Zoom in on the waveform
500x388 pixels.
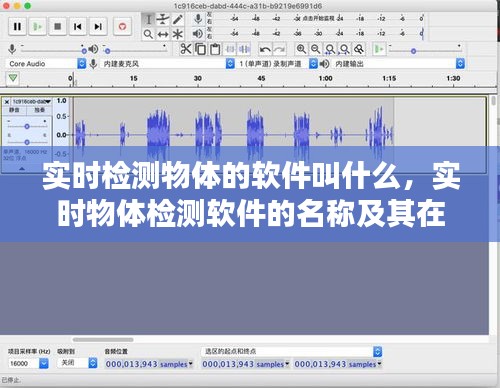(301, 49)
